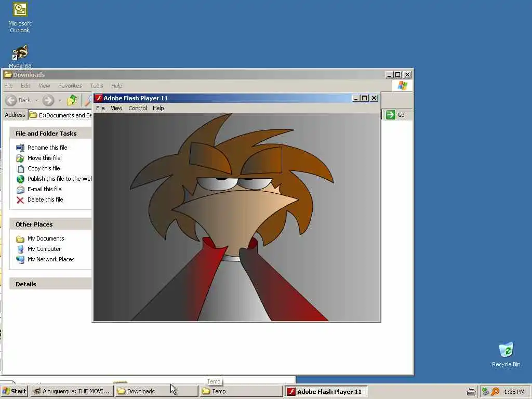The height and width of the screenshot is (399, 532).
Task: Expand the Details panel header
Action: (50, 284)
